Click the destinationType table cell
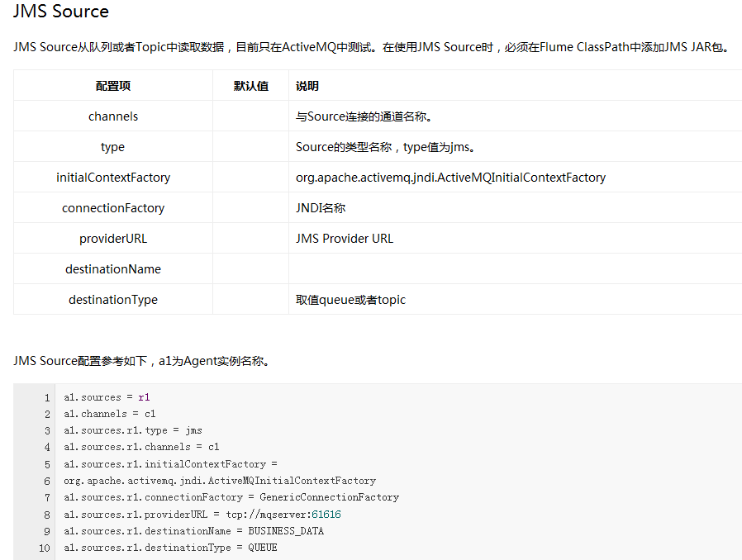This screenshot has width=742, height=560. (x=113, y=300)
